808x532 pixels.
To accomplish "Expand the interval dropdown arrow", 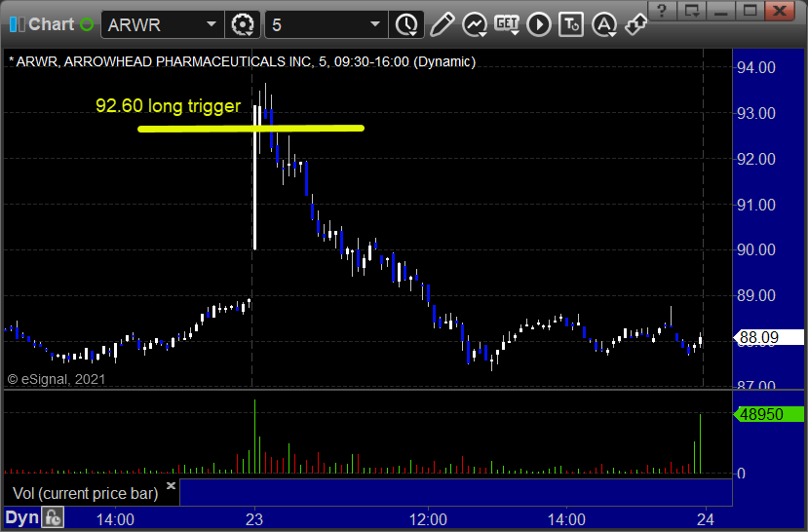I will [375, 24].
